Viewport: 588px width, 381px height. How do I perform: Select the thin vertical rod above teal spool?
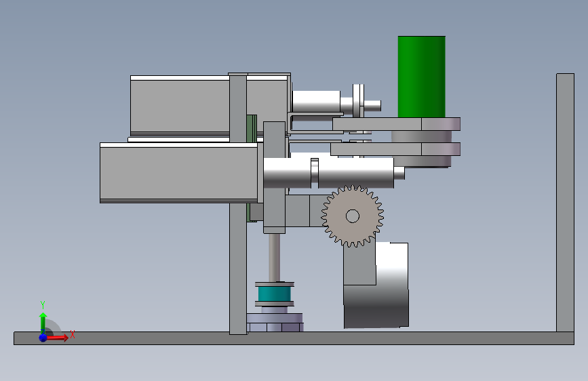(x=274, y=258)
